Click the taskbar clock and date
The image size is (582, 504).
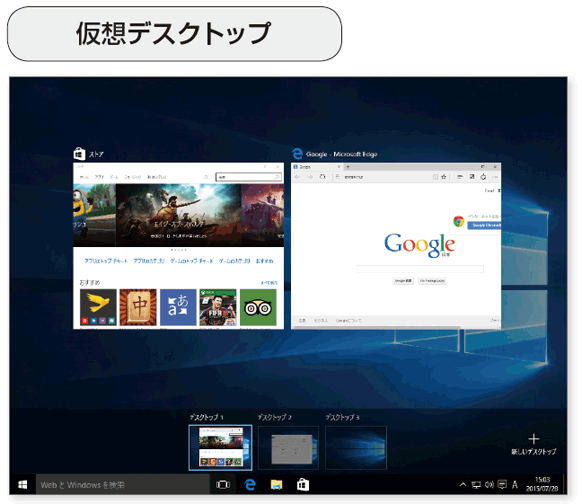point(542,485)
